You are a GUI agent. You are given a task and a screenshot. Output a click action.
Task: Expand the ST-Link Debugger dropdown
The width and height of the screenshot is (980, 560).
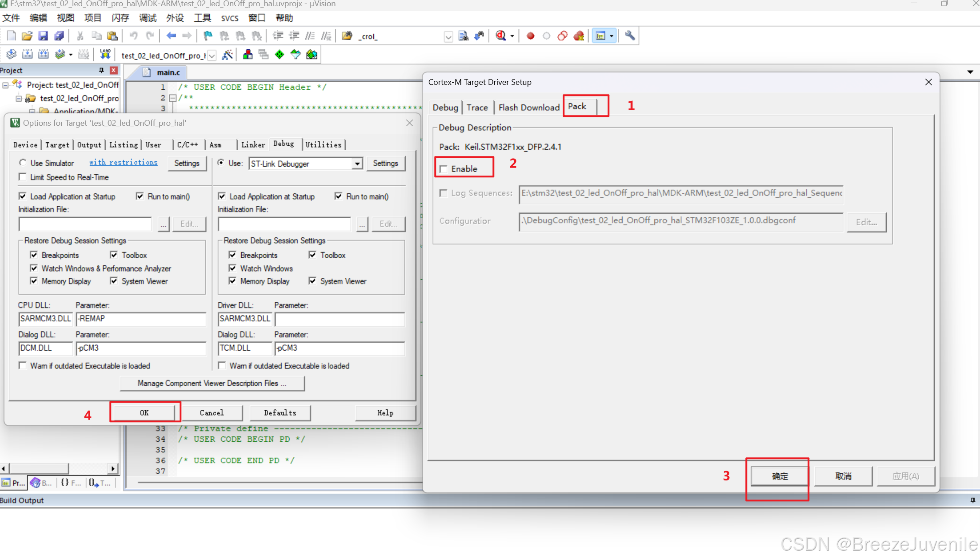tap(357, 164)
